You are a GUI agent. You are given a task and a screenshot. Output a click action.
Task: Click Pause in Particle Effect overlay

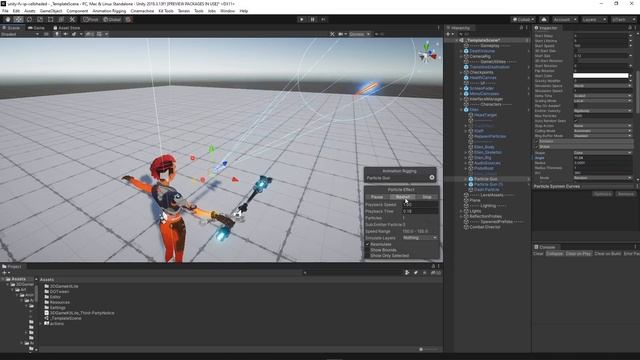(377, 197)
